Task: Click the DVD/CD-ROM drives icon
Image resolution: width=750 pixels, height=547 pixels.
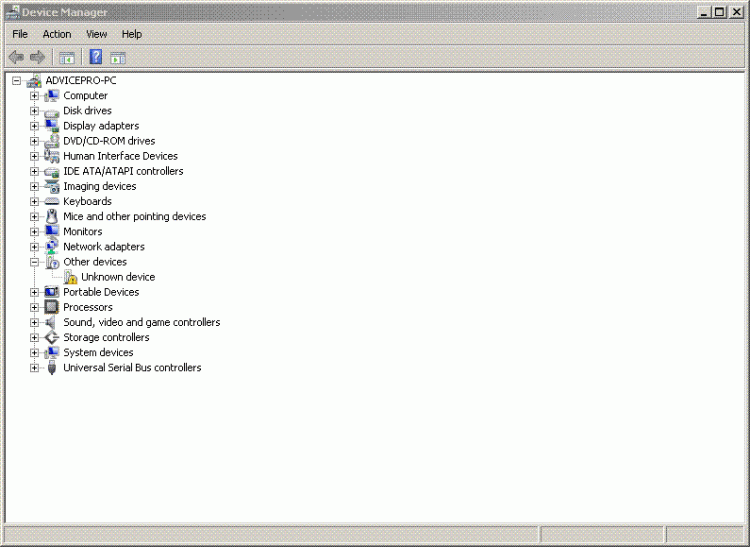Action: pyautogui.click(x=52, y=141)
